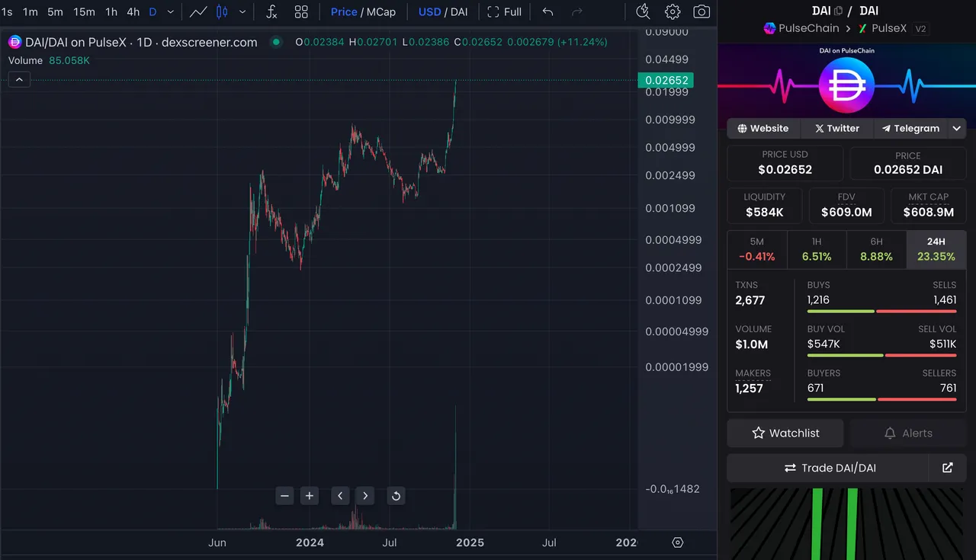Move chart right with arrow button
Image resolution: width=976 pixels, height=560 pixels.
(x=365, y=496)
